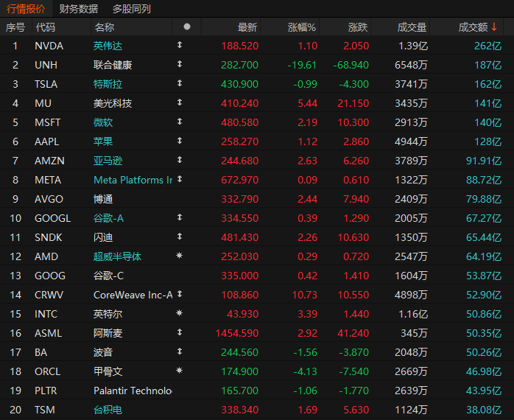Click the marker icon in the AAPL row
Viewport: 514px width, 420px height.
(x=180, y=141)
